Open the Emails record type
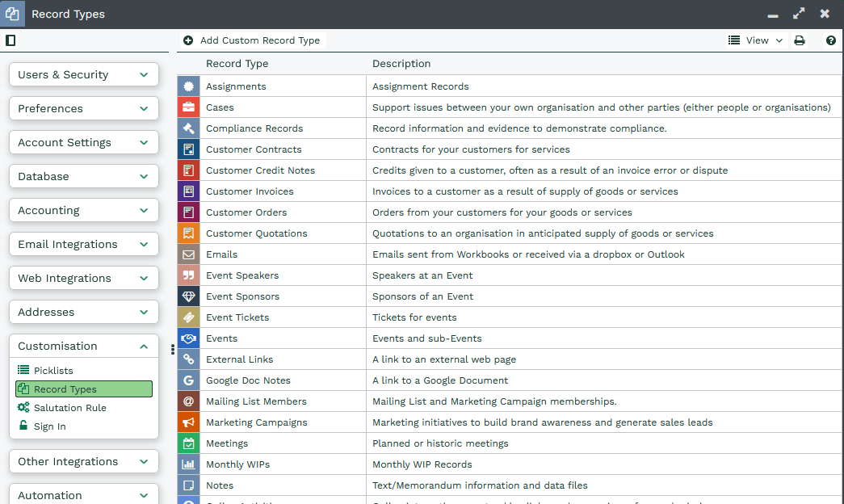 click(221, 254)
